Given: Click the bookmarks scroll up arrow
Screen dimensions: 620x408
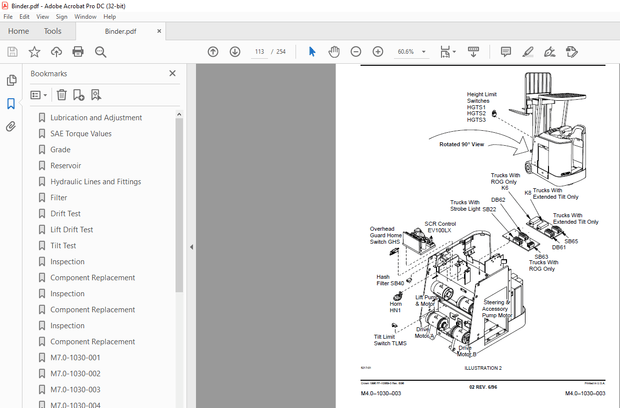Looking at the screenshot, I should click(x=179, y=114).
